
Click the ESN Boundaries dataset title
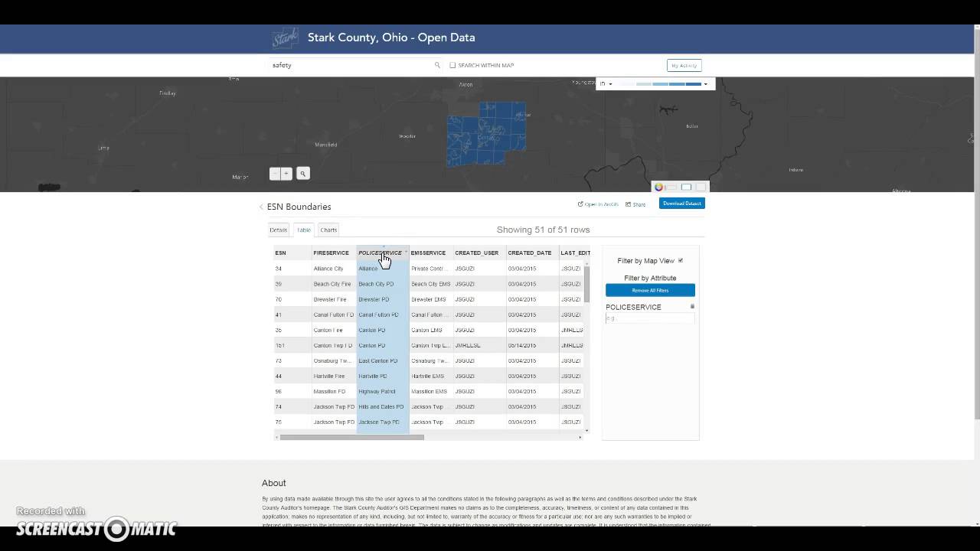(299, 207)
